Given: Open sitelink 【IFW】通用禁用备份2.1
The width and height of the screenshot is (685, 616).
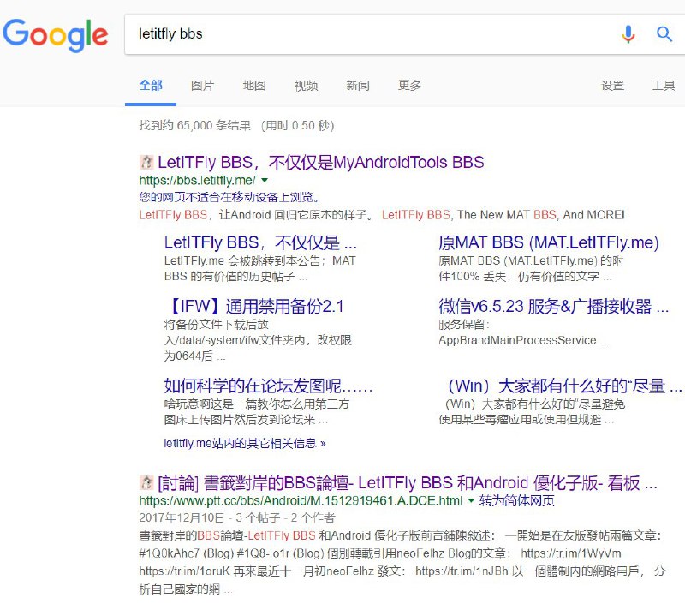Looking at the screenshot, I should pos(253,307).
